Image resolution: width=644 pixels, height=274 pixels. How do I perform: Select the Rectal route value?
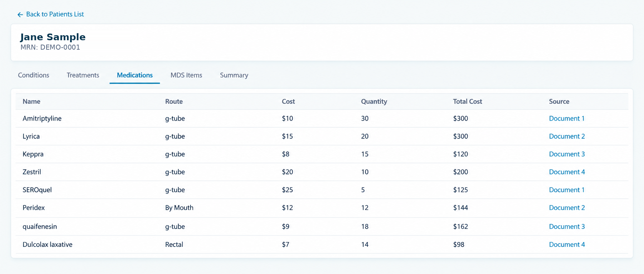pyautogui.click(x=174, y=244)
